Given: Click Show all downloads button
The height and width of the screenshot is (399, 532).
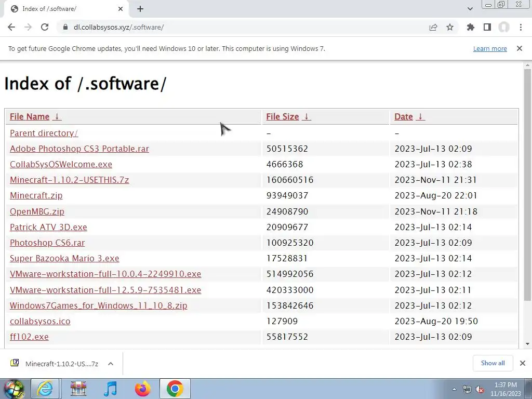Looking at the screenshot, I should (x=493, y=363).
